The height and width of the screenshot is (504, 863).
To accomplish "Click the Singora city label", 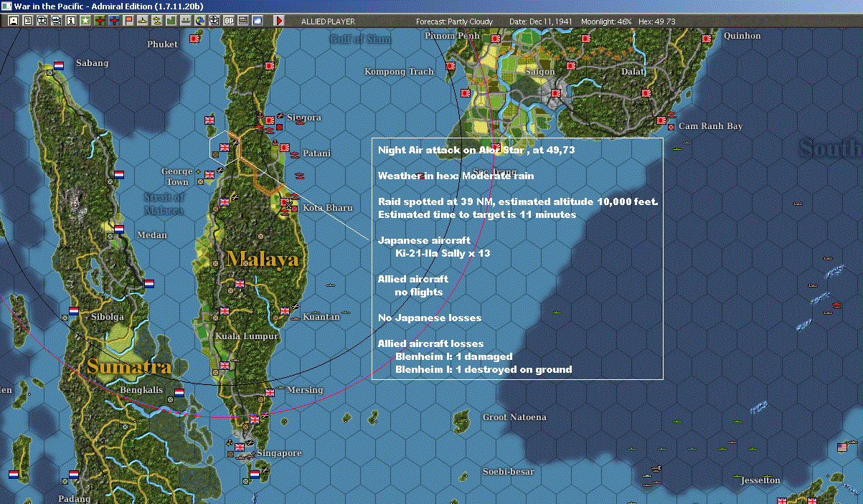I will (304, 118).
